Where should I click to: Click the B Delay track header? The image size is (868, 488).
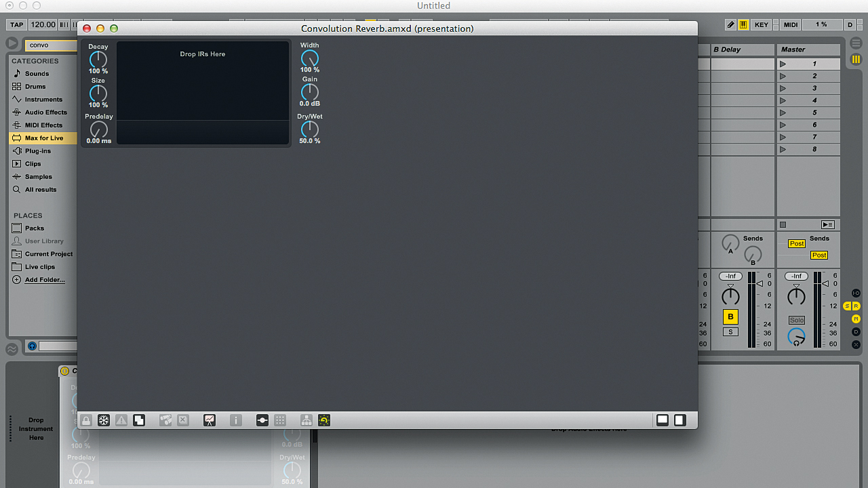[743, 49]
